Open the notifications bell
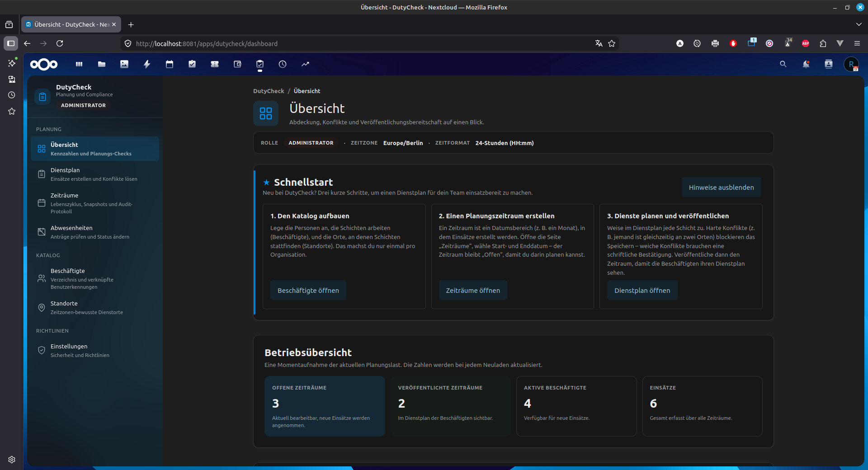This screenshot has height=470, width=868. pos(806,64)
